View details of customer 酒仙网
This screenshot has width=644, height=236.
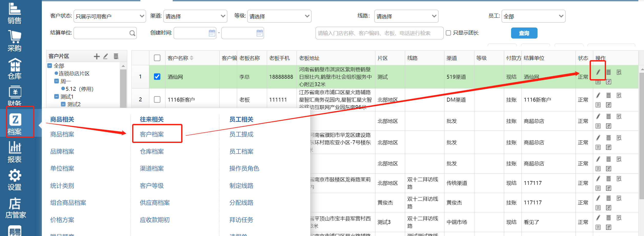tap(619, 72)
